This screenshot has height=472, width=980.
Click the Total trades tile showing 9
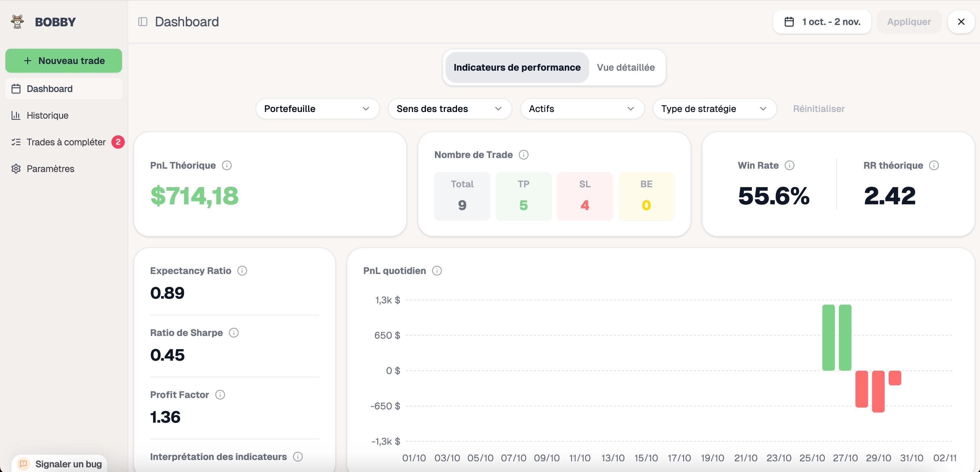(x=462, y=196)
